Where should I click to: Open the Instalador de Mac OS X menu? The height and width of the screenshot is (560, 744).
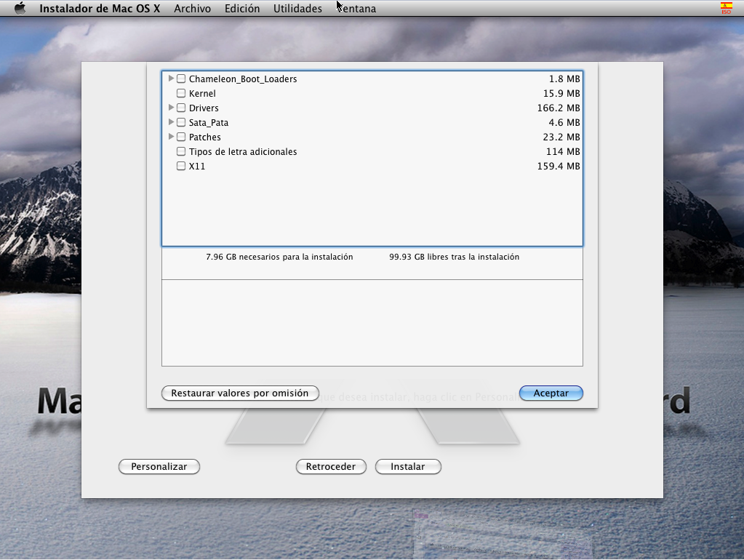(x=100, y=9)
